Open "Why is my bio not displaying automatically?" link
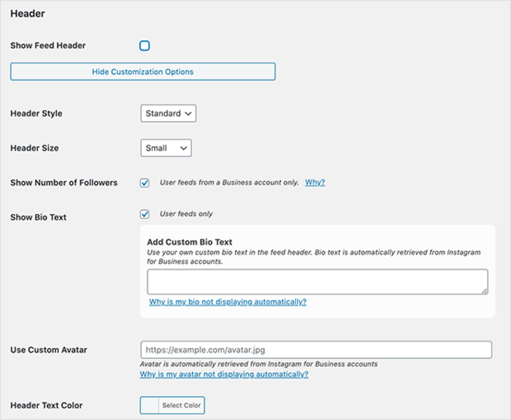 click(x=227, y=302)
